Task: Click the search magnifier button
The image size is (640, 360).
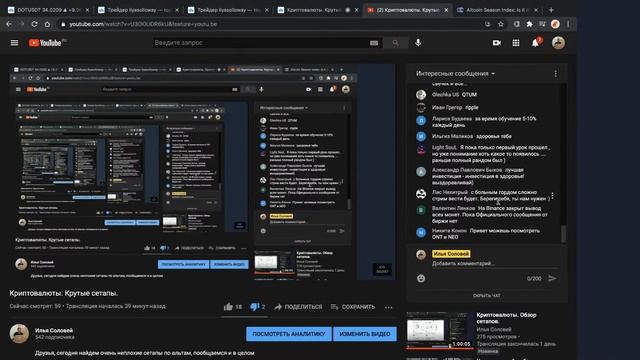Action: [x=395, y=43]
